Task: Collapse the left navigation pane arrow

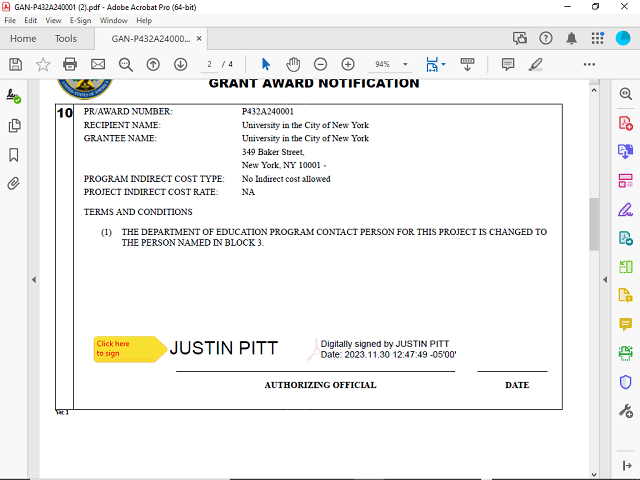Action: pyautogui.click(x=34, y=279)
